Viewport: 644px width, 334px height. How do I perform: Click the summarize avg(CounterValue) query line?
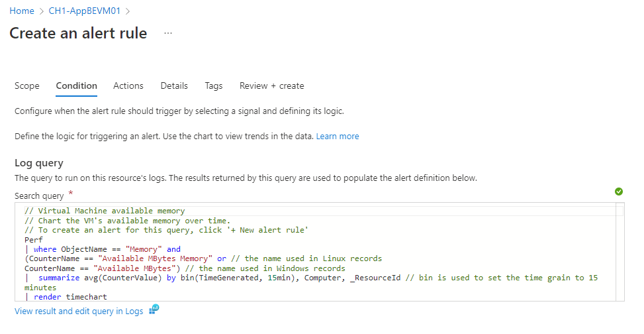tap(199, 278)
